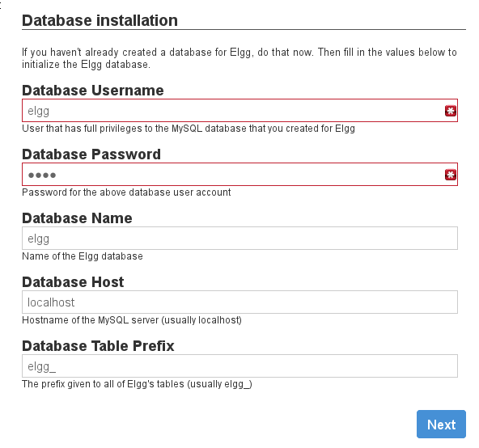
Task: Focus the Database Password input with masked dots
Action: point(239,175)
